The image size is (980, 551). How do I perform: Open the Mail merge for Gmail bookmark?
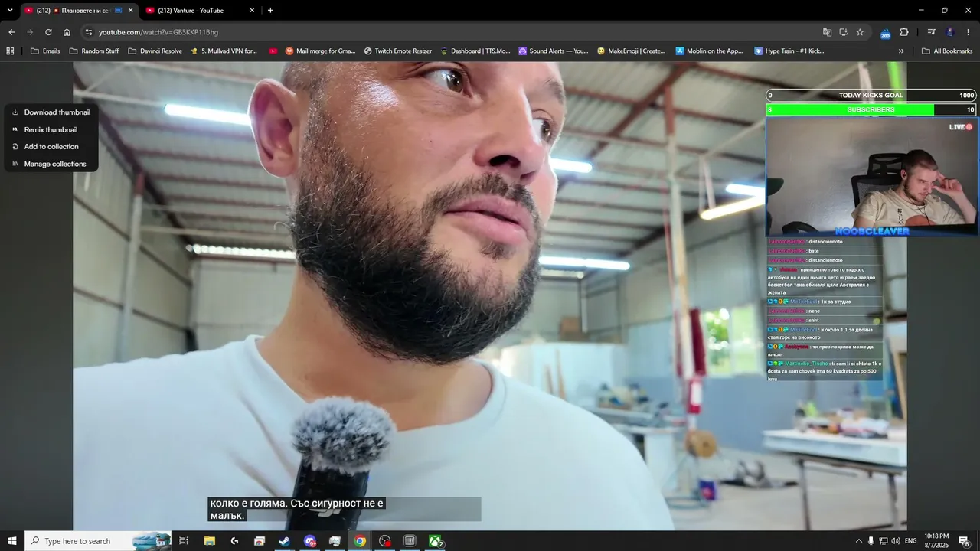pyautogui.click(x=320, y=51)
